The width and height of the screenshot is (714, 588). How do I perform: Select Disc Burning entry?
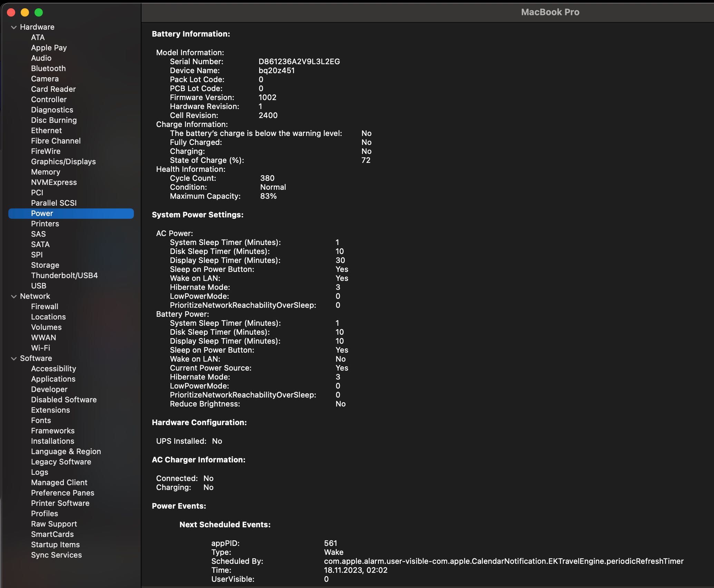point(54,120)
